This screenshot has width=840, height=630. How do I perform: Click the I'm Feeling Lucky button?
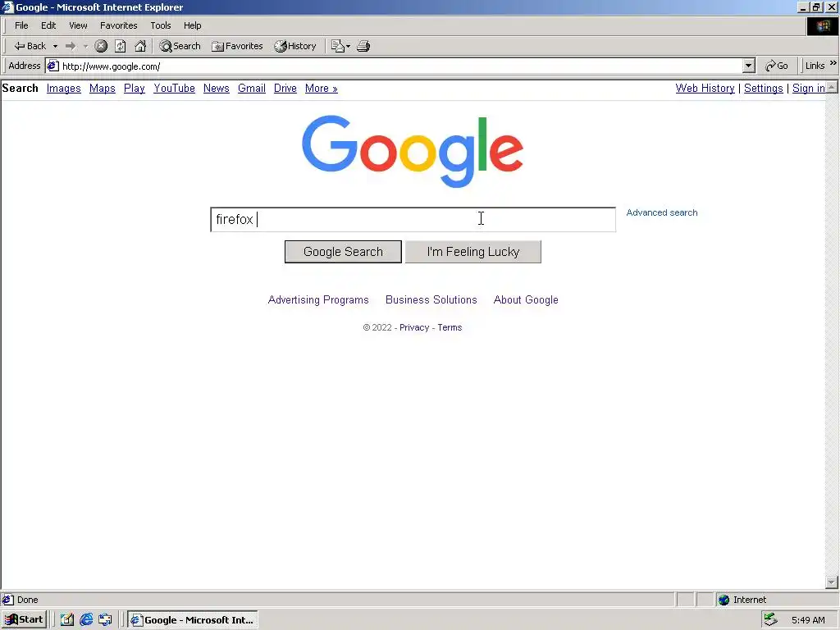point(473,252)
